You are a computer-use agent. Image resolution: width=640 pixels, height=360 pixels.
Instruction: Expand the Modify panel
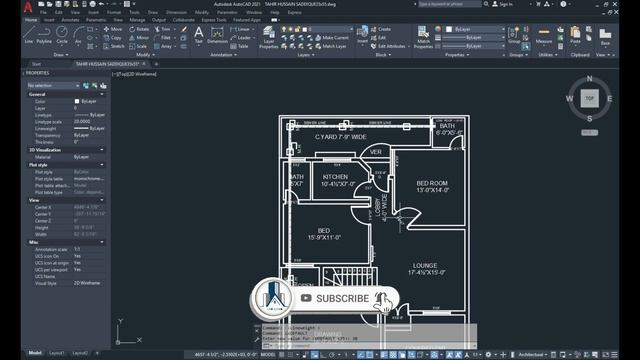pos(145,55)
